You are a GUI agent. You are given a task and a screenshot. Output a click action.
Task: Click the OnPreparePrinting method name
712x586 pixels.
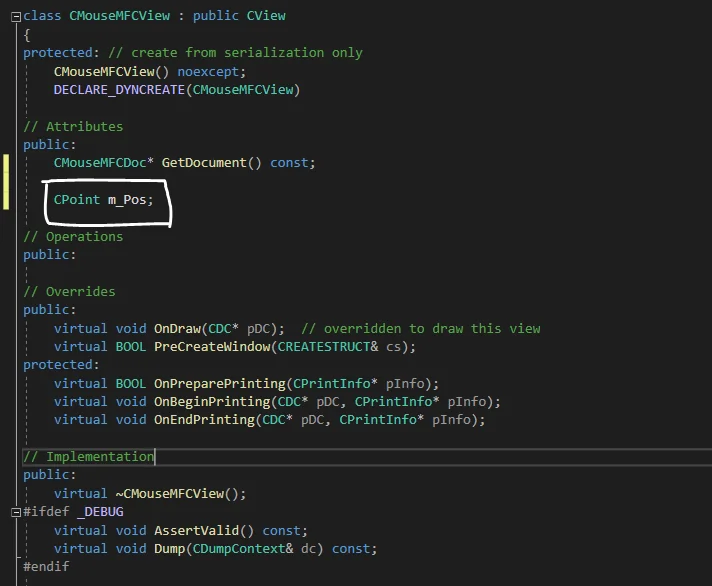pyautogui.click(x=220, y=384)
